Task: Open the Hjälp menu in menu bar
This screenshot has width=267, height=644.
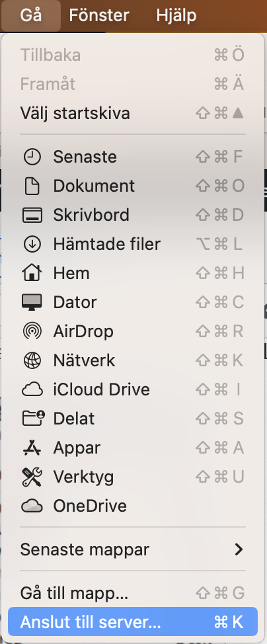Action: point(176,16)
